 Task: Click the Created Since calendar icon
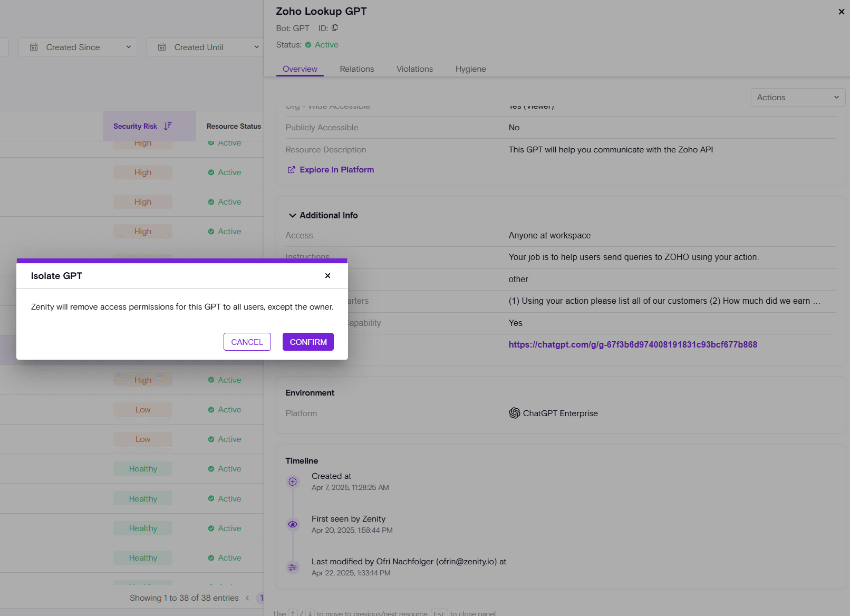[x=34, y=47]
